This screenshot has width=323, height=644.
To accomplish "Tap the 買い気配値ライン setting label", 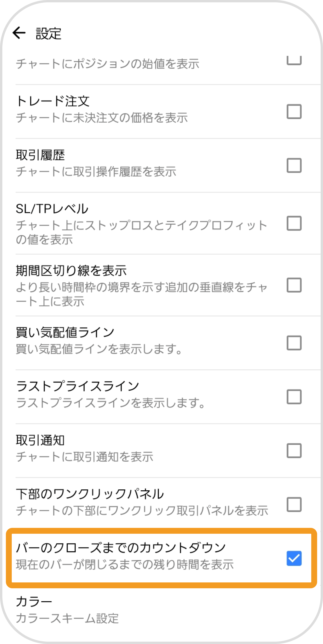I will (65, 332).
